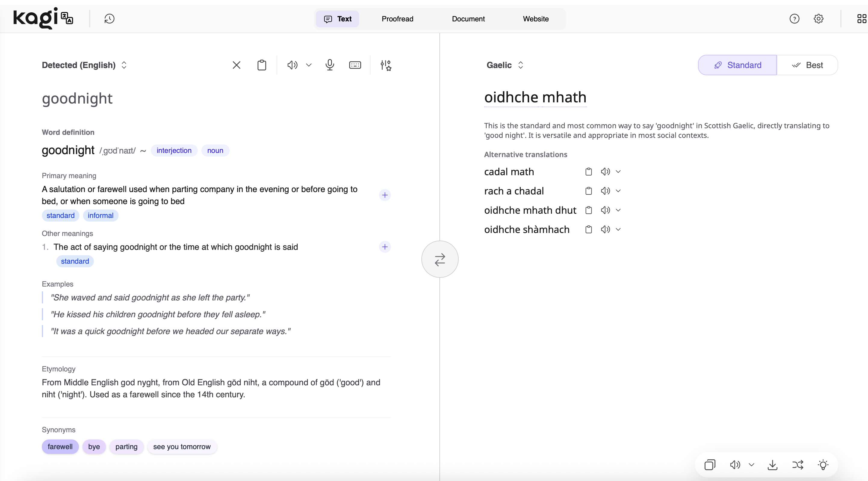Expand voice options next to cadal math
Viewport: 868px width, 481px height.
point(618,172)
